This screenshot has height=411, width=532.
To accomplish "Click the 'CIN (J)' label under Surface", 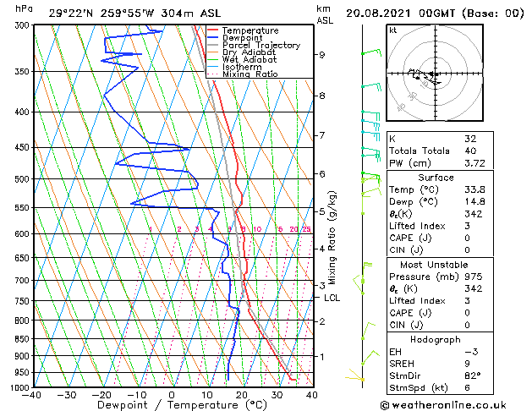I will pos(406,250).
